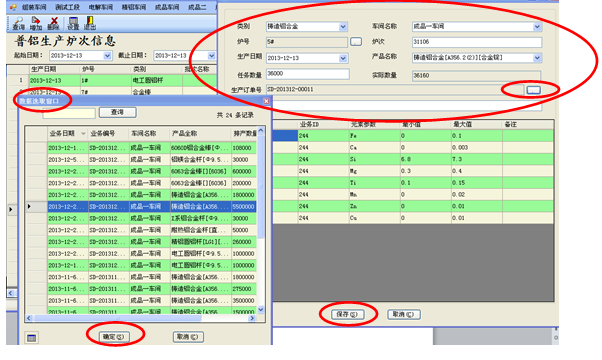This screenshot has height=360, width=602.
Task: Click the Mg element row in parameters table
Action: [x=413, y=171]
